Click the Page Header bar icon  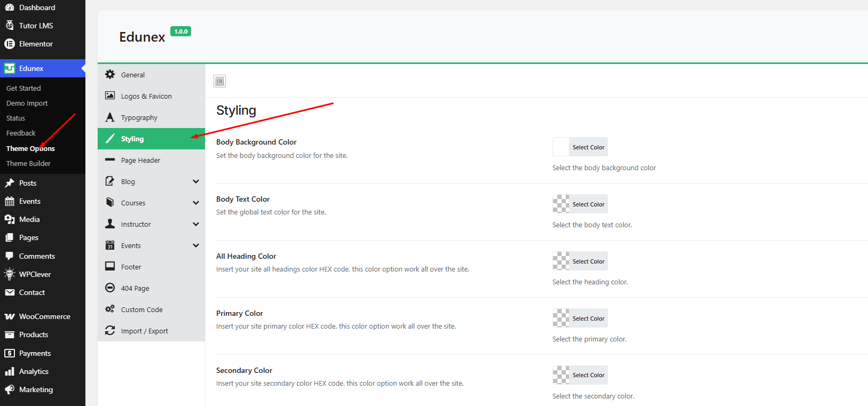[x=110, y=160]
